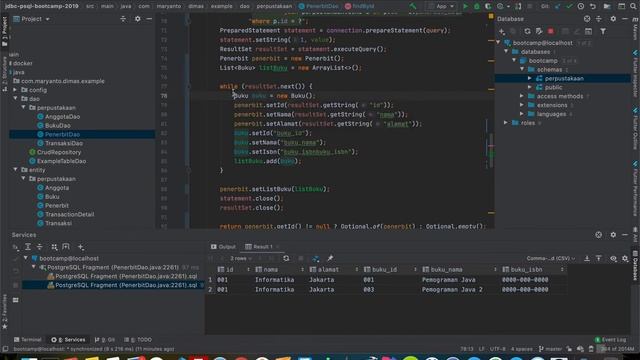Open AnggotaDao class in Project tree
The image size is (640, 360).
(x=62, y=117)
